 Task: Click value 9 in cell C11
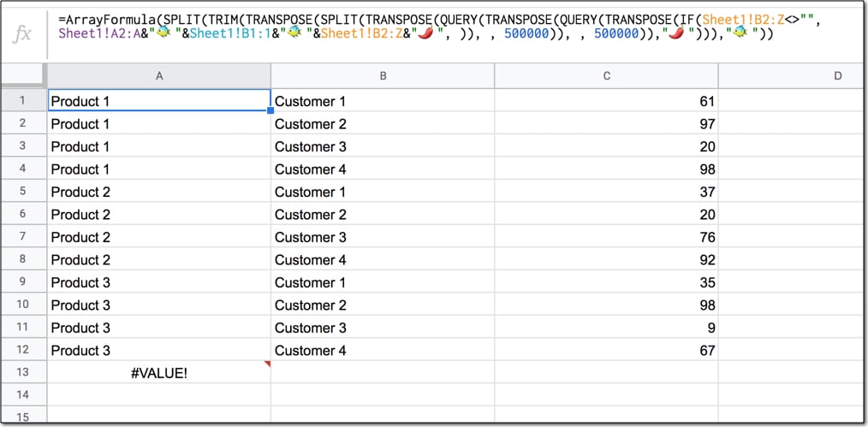coord(712,329)
